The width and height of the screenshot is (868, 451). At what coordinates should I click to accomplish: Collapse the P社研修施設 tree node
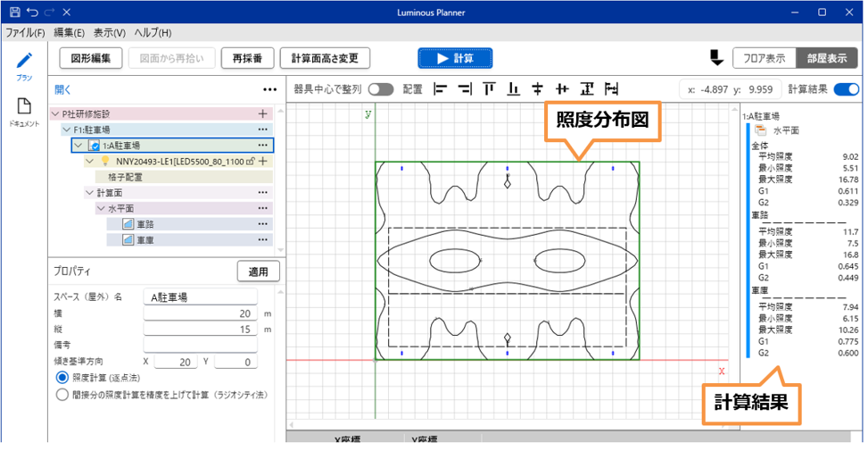(x=55, y=114)
